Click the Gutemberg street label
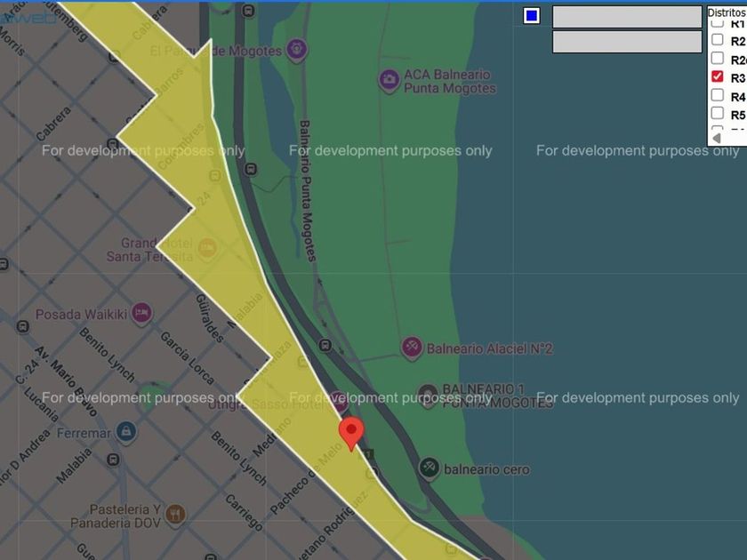This screenshot has height=560, width=747. pyautogui.click(x=65, y=21)
